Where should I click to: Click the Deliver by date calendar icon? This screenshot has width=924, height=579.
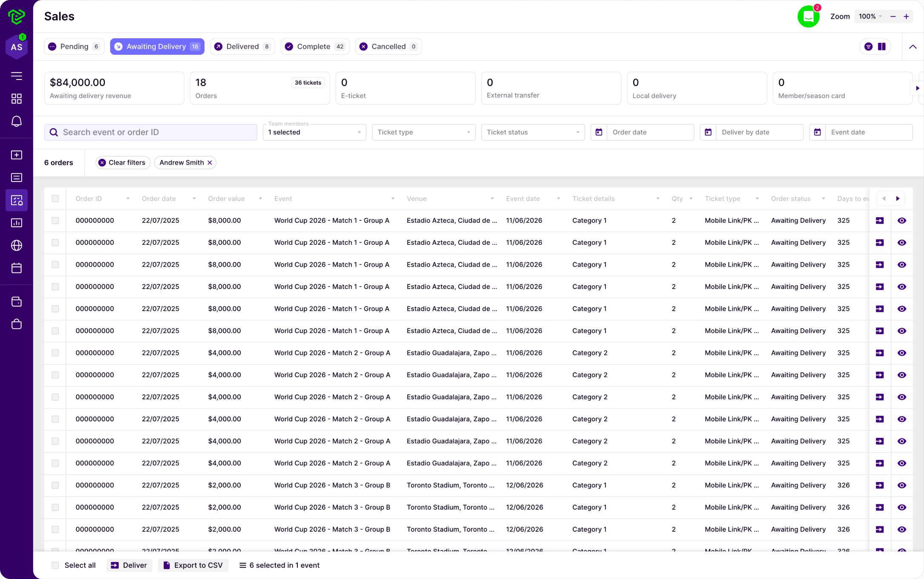(x=708, y=132)
